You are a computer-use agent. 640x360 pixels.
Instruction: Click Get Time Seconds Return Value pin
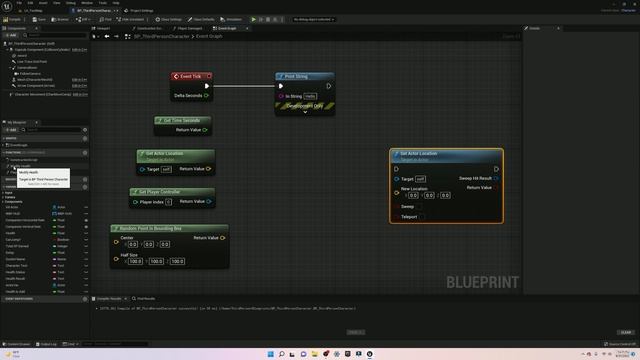[x=205, y=130]
